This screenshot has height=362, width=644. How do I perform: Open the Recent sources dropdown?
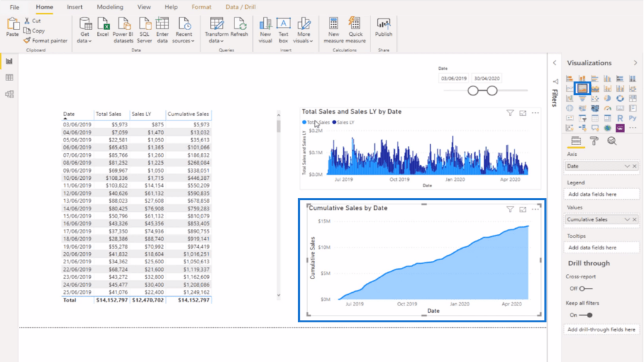(x=183, y=30)
